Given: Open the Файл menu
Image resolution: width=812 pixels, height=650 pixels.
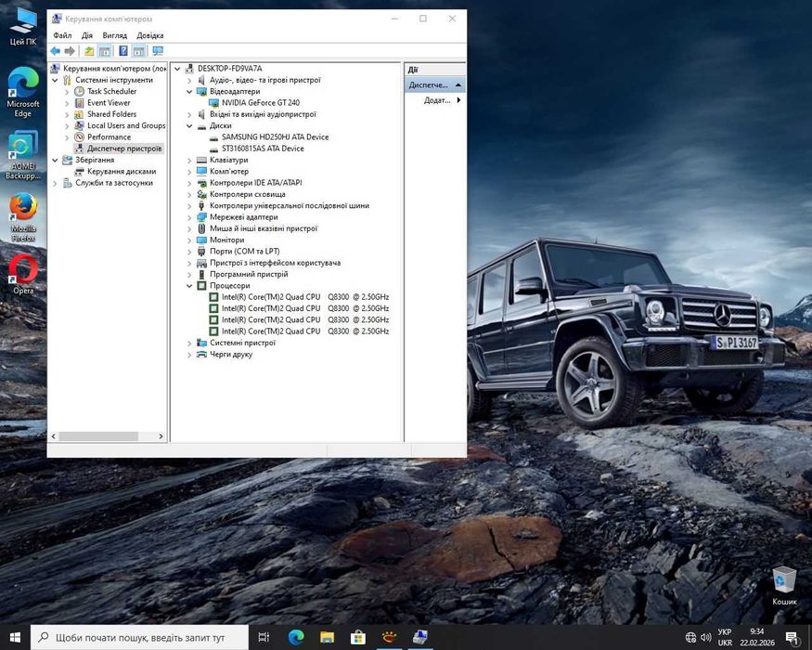Looking at the screenshot, I should pyautogui.click(x=62, y=35).
